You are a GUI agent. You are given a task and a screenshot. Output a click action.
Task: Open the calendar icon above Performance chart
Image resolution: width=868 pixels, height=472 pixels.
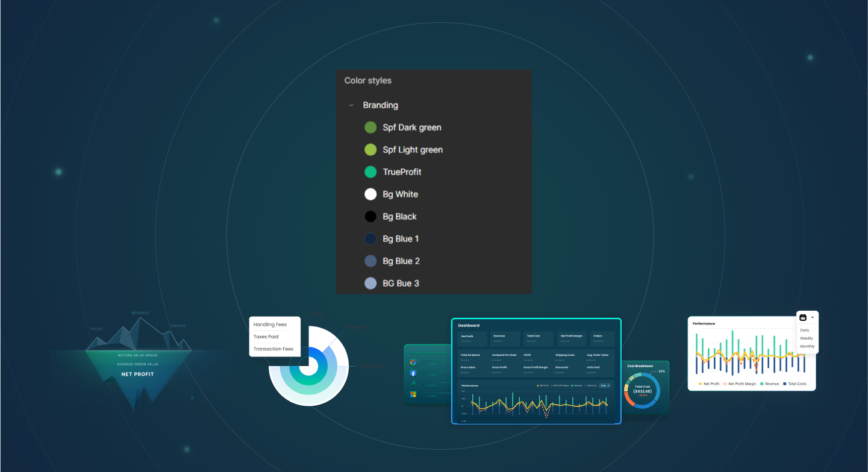[x=803, y=317]
